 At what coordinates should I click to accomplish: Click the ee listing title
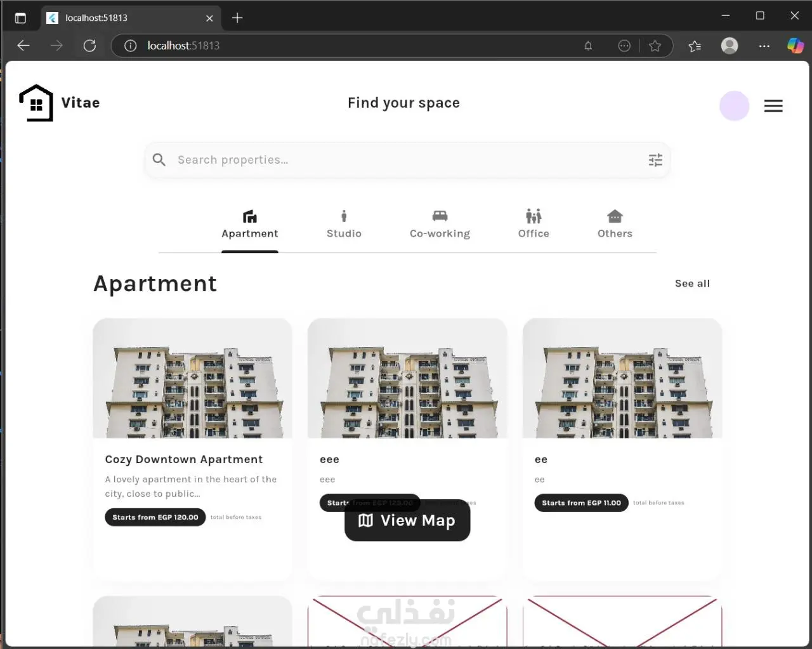click(x=541, y=459)
